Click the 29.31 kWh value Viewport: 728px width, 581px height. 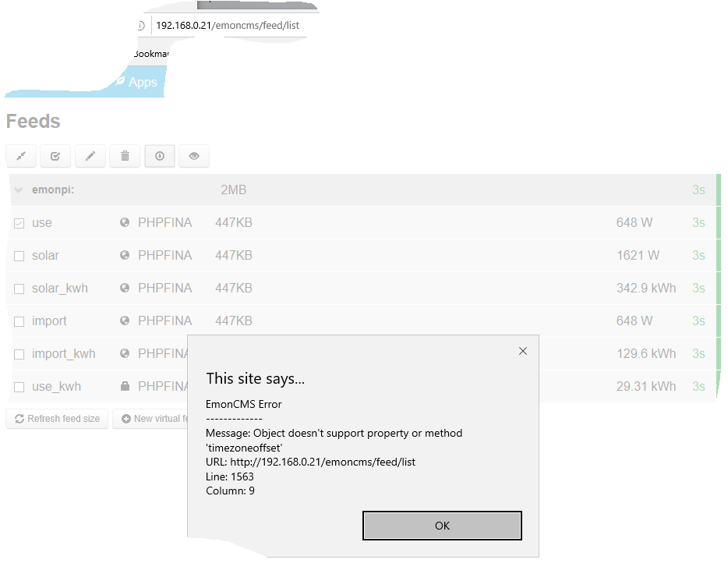tap(646, 386)
